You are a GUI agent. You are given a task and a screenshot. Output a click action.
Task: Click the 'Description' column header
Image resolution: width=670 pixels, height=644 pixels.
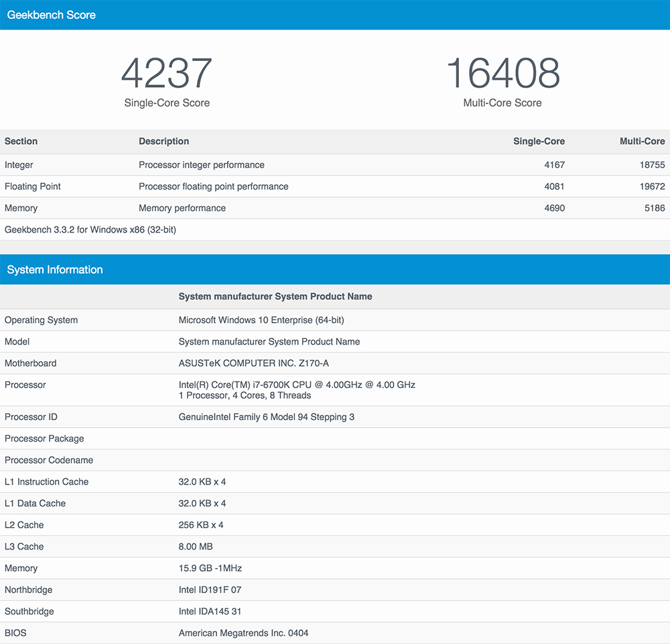(x=163, y=141)
